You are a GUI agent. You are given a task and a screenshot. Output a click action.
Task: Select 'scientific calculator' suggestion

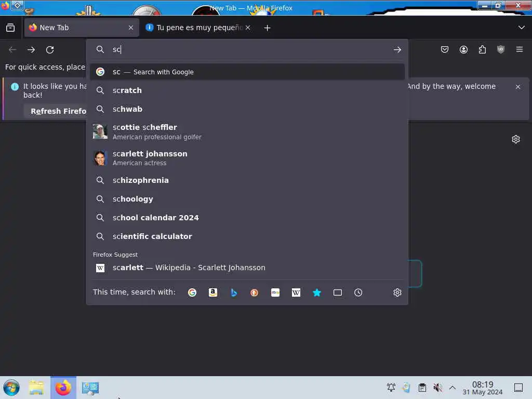pos(247,236)
